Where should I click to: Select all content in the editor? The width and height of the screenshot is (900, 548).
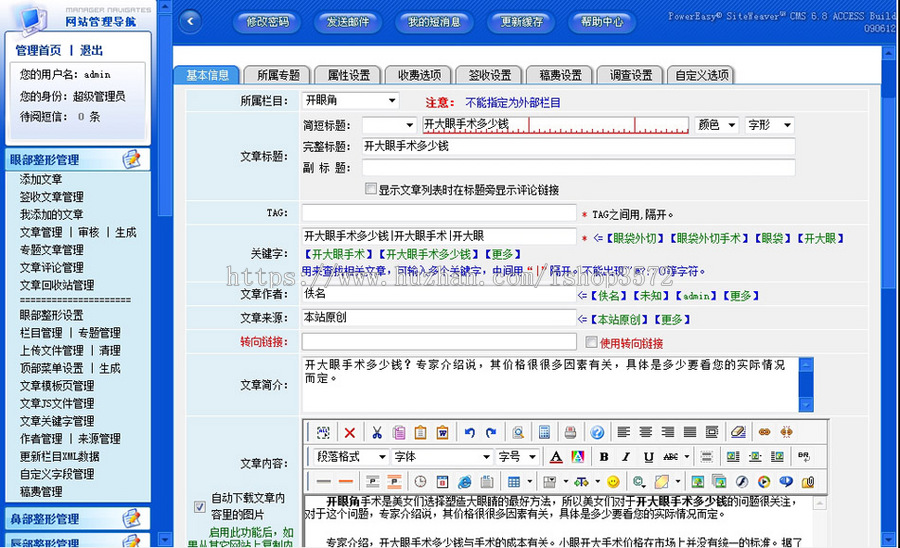323,432
